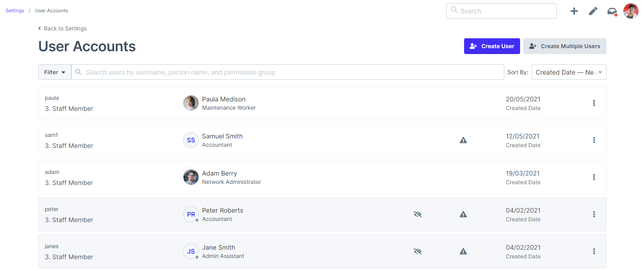Open the warning triangle on Samuel Smith's row

pyautogui.click(x=463, y=140)
